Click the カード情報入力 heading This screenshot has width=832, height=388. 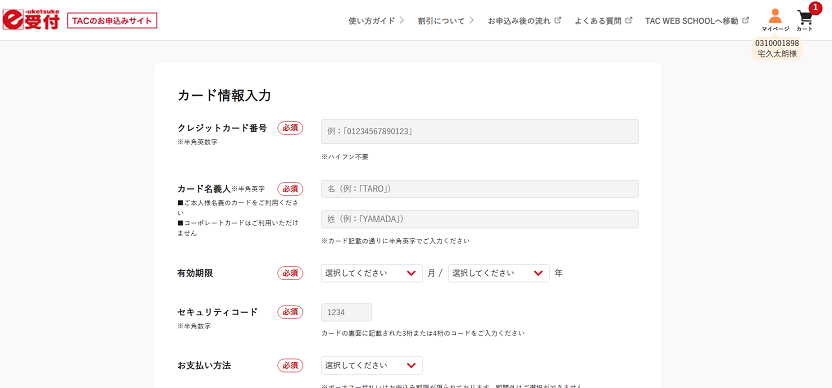(x=224, y=96)
